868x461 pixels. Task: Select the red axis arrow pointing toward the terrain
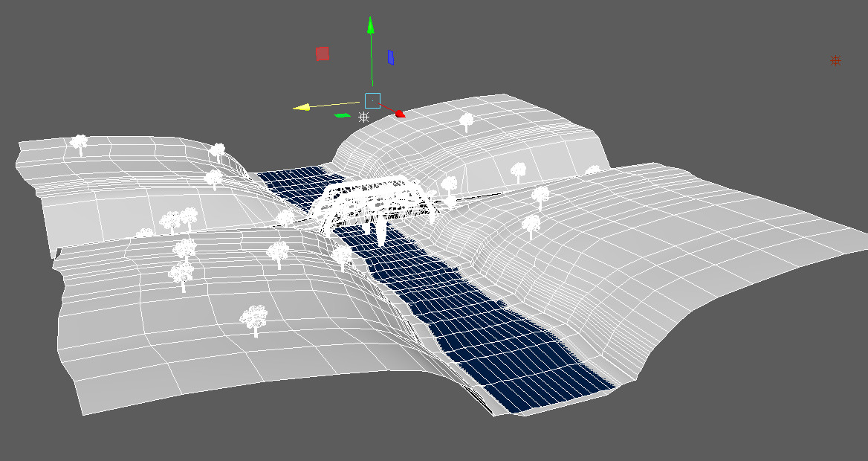coord(400,113)
